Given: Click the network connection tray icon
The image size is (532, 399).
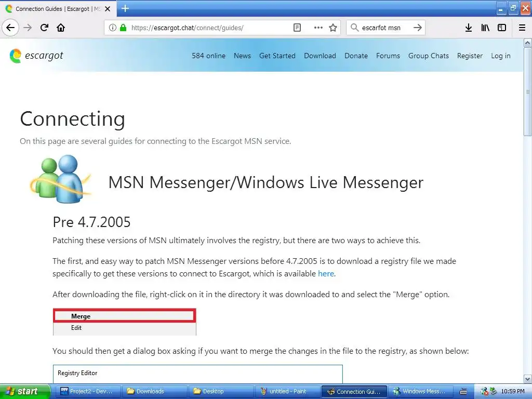Looking at the screenshot, I should pyautogui.click(x=493, y=391).
